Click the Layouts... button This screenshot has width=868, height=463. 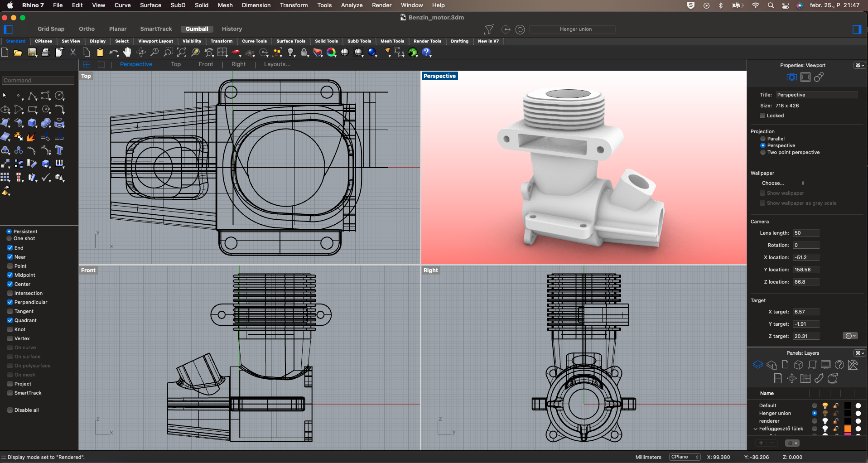click(277, 64)
